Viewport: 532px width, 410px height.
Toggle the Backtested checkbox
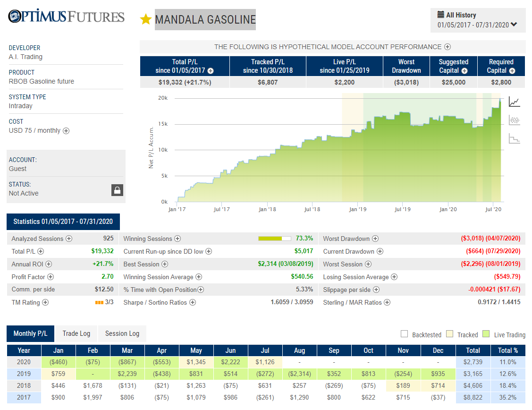click(404, 334)
